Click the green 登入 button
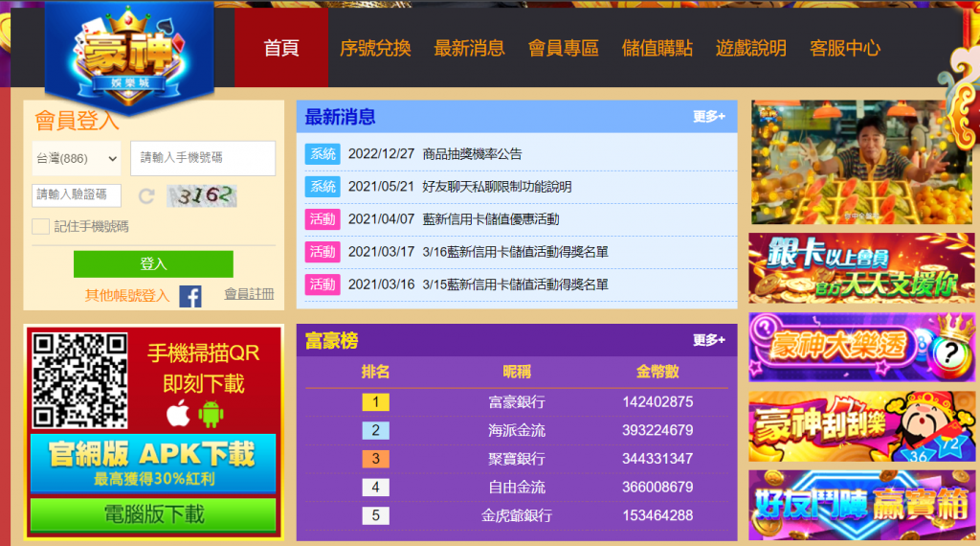980x546 pixels. click(153, 264)
